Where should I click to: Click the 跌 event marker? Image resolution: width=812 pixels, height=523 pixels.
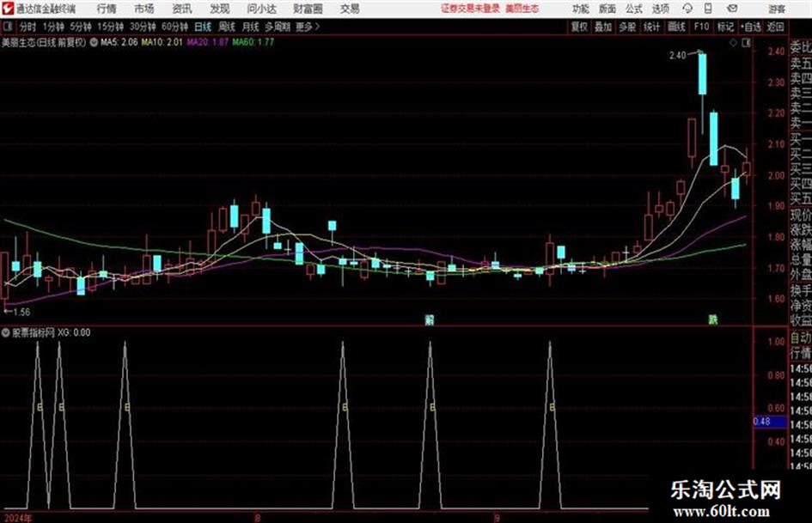tap(713, 319)
